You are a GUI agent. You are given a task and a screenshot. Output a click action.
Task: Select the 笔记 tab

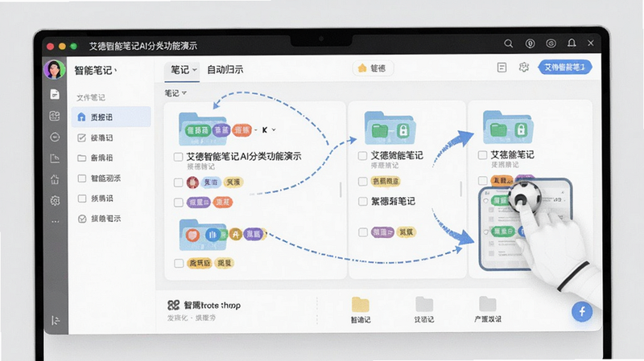coord(183,70)
